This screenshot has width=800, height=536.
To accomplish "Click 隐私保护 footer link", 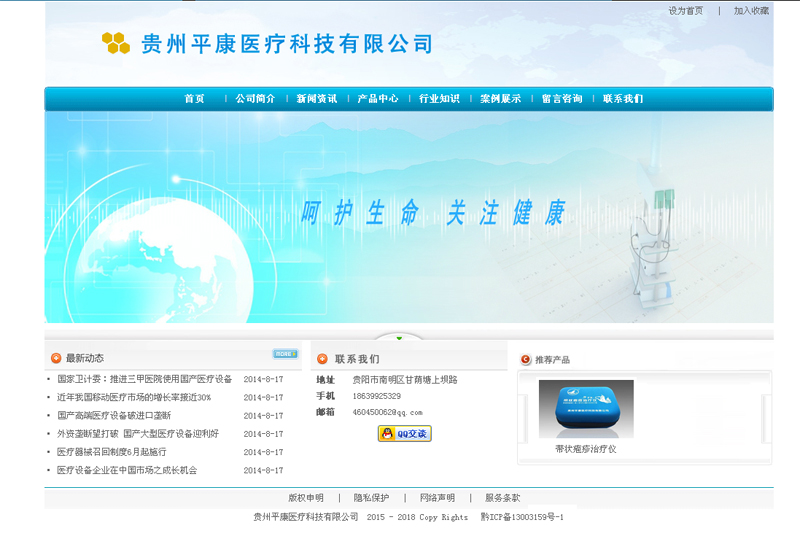I will 371,498.
